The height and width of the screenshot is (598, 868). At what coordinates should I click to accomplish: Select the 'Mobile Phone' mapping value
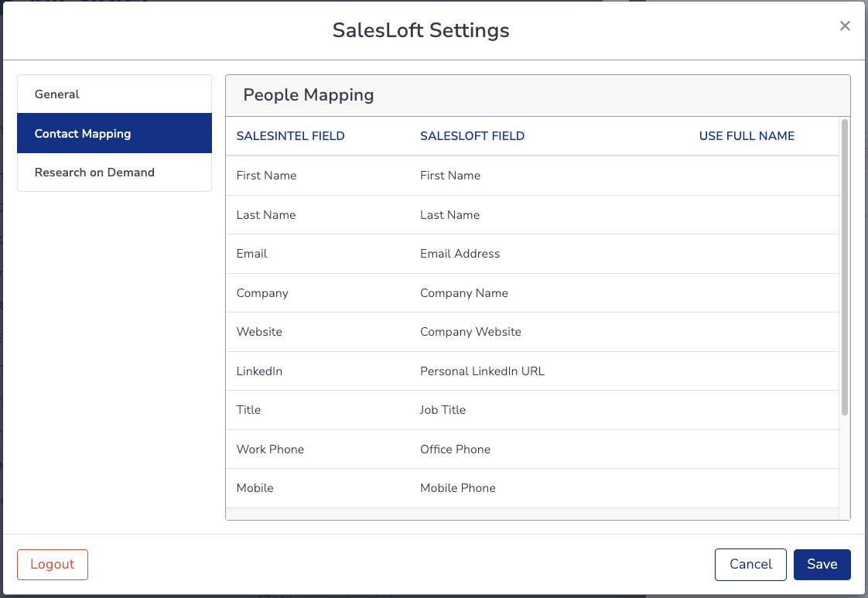(458, 488)
